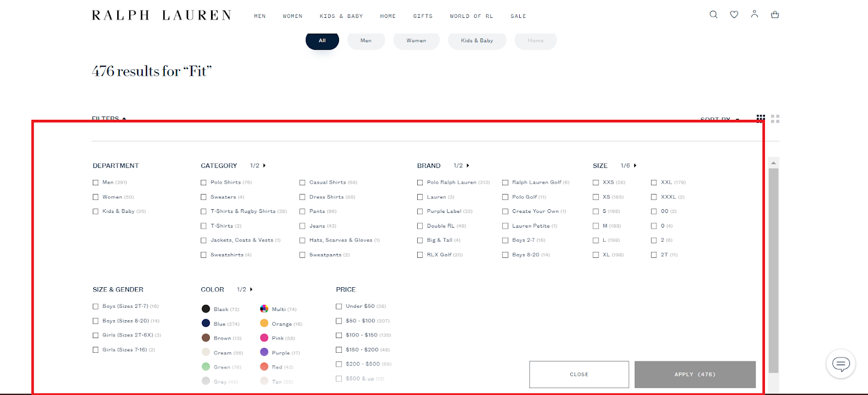
Task: Open the Gifts navigation menu
Action: pos(423,16)
